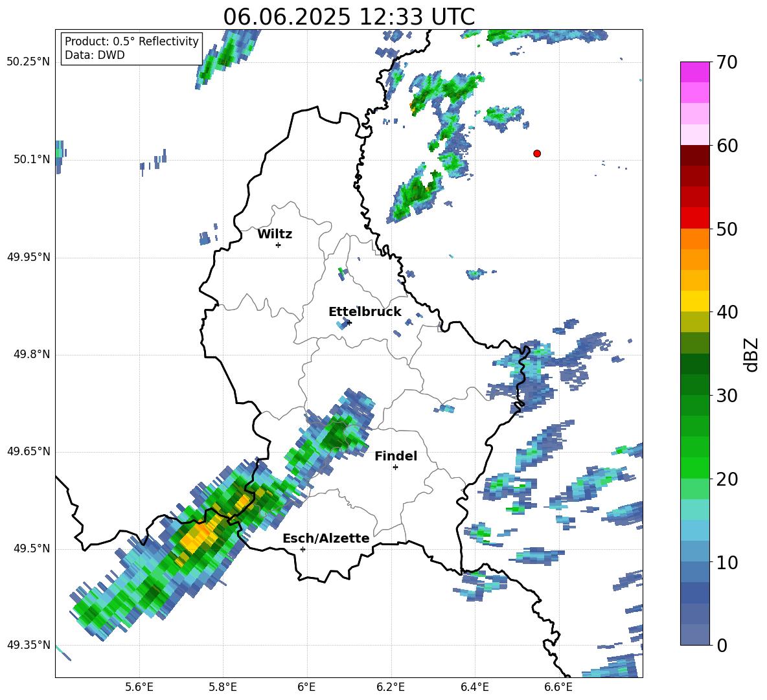The width and height of the screenshot is (767, 700).
Task: Select the Ettelbruck city label
Action: click(365, 312)
